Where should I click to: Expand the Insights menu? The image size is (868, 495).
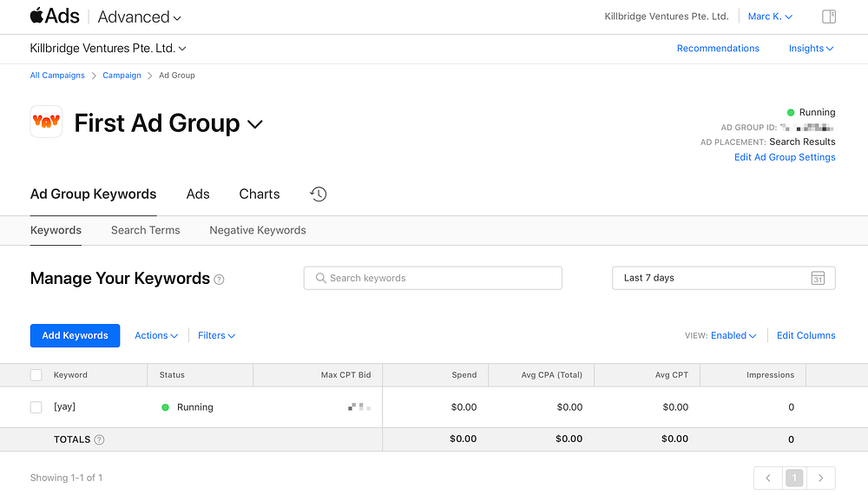[x=811, y=49]
